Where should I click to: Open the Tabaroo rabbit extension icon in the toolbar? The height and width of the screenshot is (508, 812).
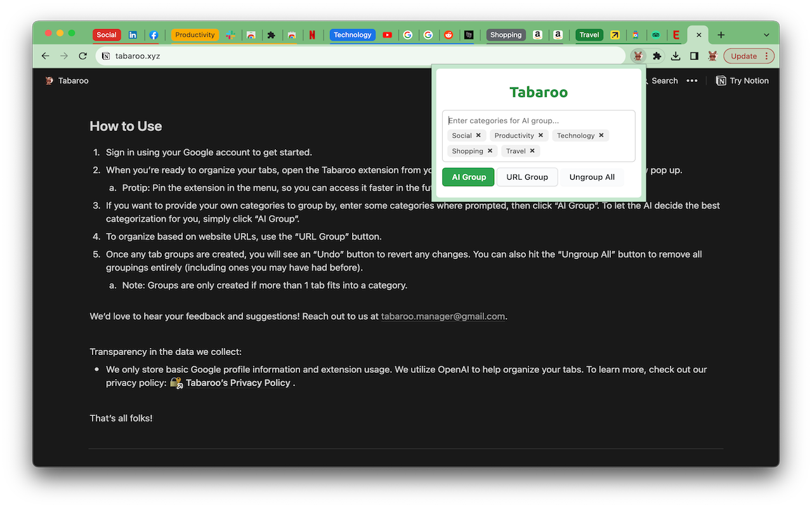pos(638,56)
